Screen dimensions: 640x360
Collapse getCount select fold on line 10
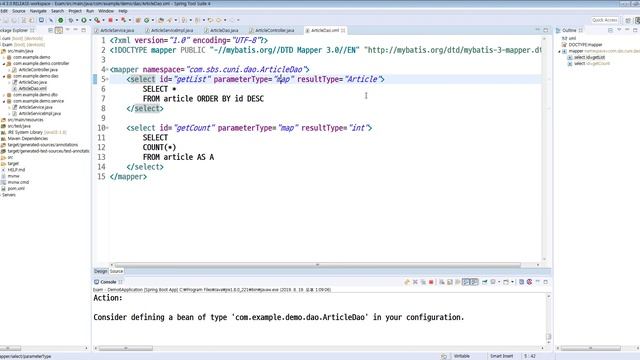pyautogui.click(x=107, y=128)
